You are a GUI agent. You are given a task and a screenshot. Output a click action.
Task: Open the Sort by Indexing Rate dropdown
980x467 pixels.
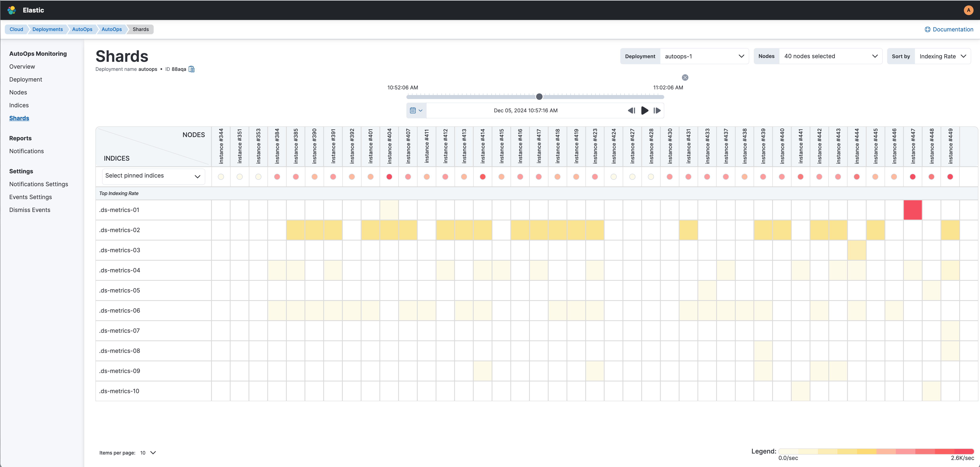(x=942, y=56)
